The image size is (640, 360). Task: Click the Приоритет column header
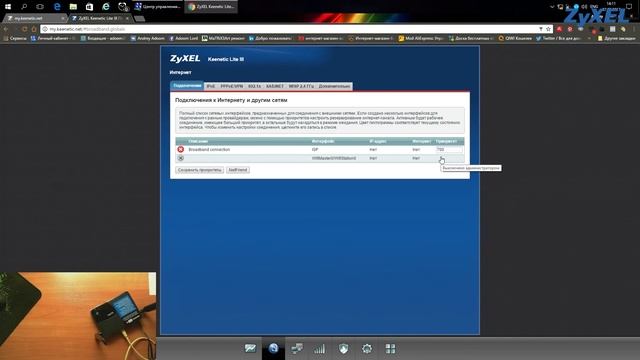(446, 141)
